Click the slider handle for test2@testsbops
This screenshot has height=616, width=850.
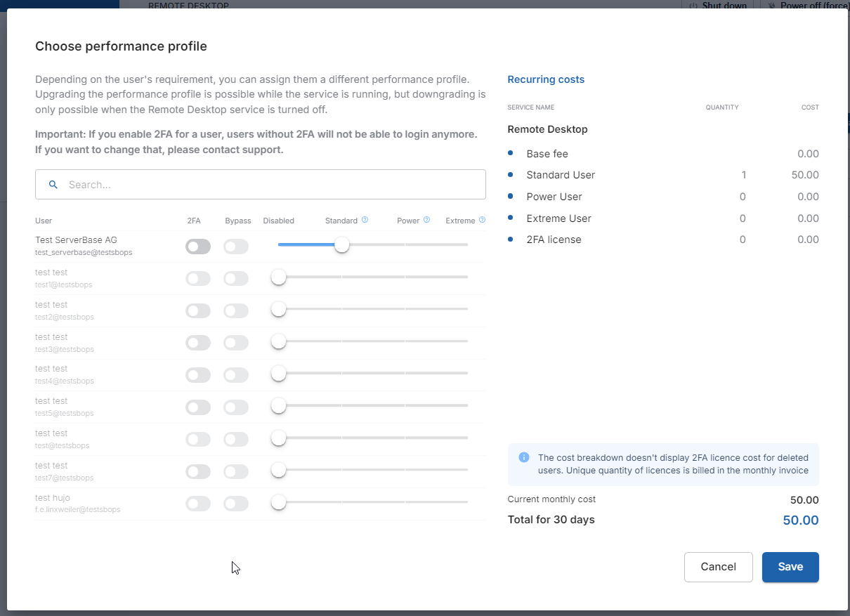click(x=279, y=309)
